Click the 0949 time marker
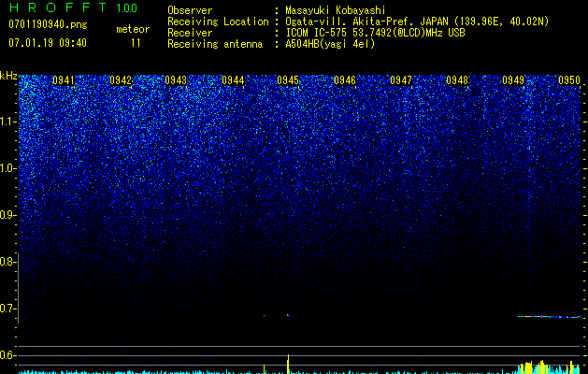The height and width of the screenshot is (374, 588). coord(513,80)
